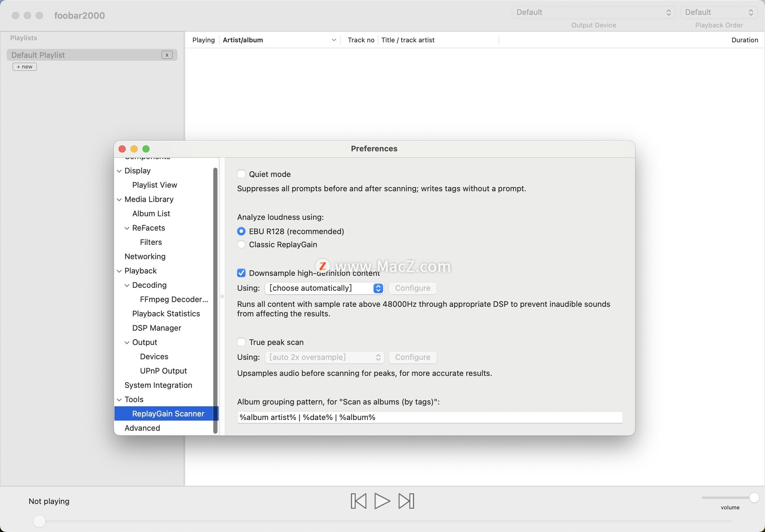Click the Track no column header

(x=361, y=40)
